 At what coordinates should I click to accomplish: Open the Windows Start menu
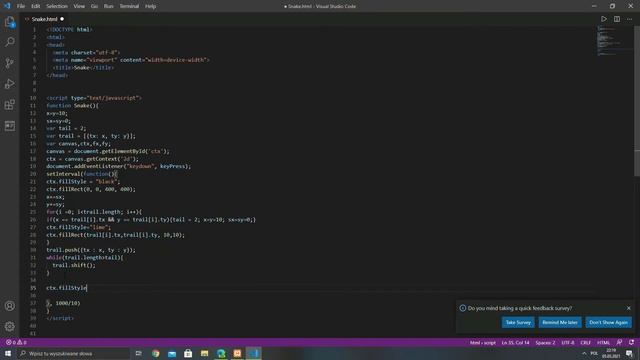(x=8, y=353)
